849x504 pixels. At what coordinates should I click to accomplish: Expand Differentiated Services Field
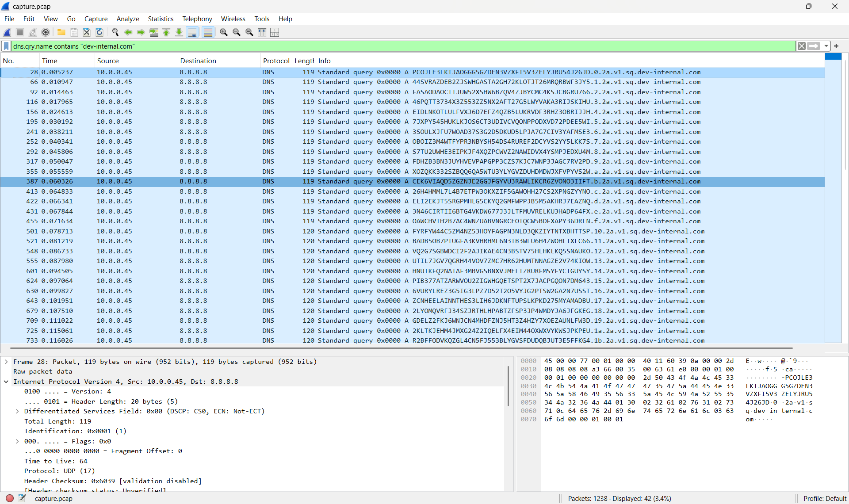pyautogui.click(x=17, y=411)
